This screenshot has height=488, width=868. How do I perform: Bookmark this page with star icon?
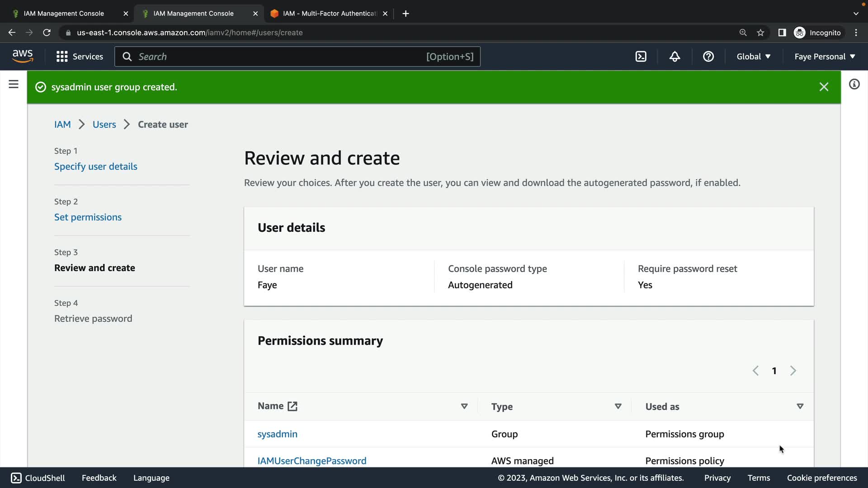[x=760, y=33]
